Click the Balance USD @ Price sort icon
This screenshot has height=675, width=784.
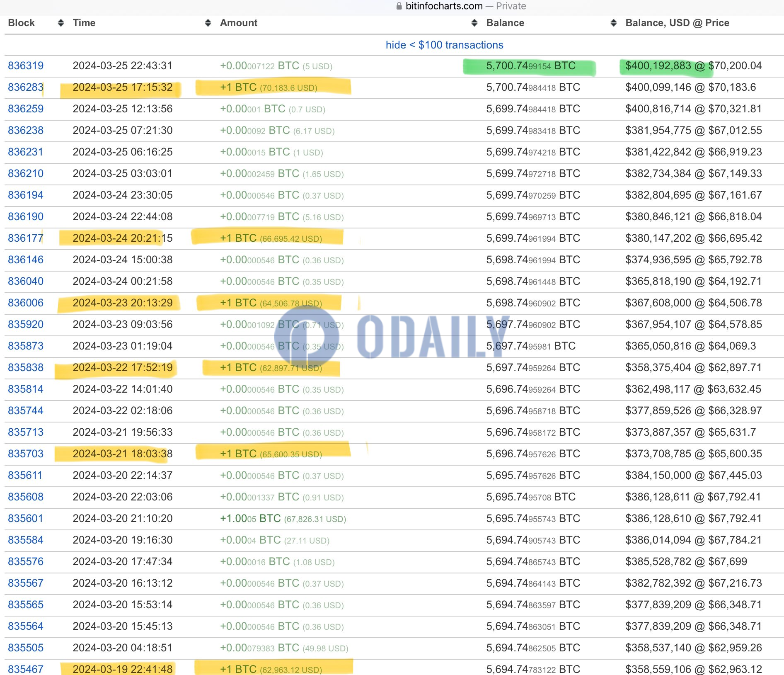[612, 23]
